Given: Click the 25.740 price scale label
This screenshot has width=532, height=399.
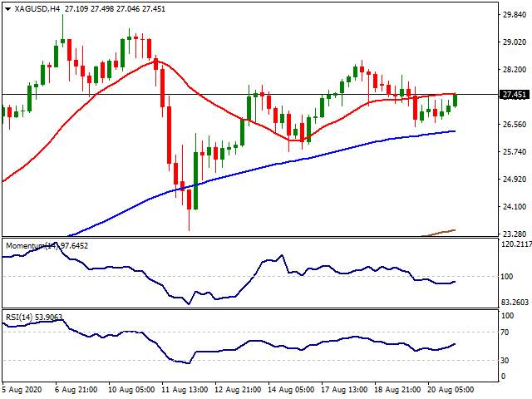Looking at the screenshot, I should coord(515,152).
